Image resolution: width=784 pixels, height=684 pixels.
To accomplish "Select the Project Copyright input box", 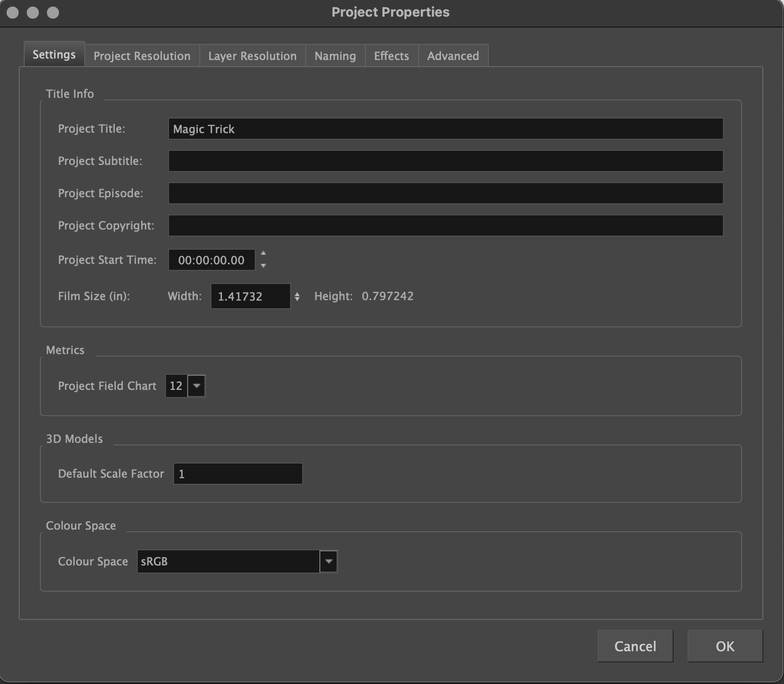I will click(x=445, y=226).
